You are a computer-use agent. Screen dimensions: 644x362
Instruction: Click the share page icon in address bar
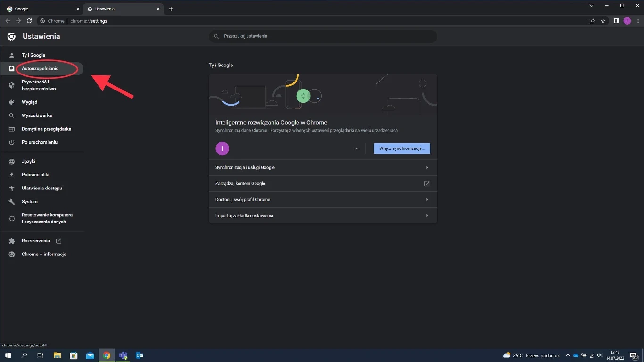592,21
